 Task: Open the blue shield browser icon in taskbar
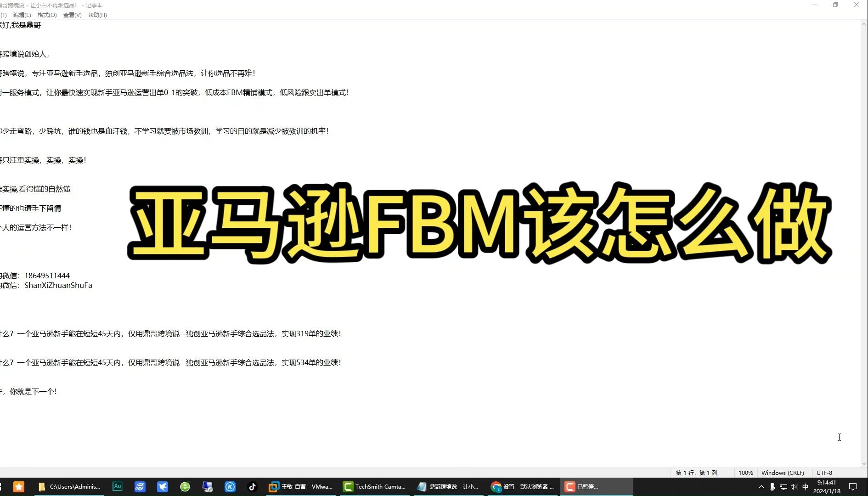(140, 487)
